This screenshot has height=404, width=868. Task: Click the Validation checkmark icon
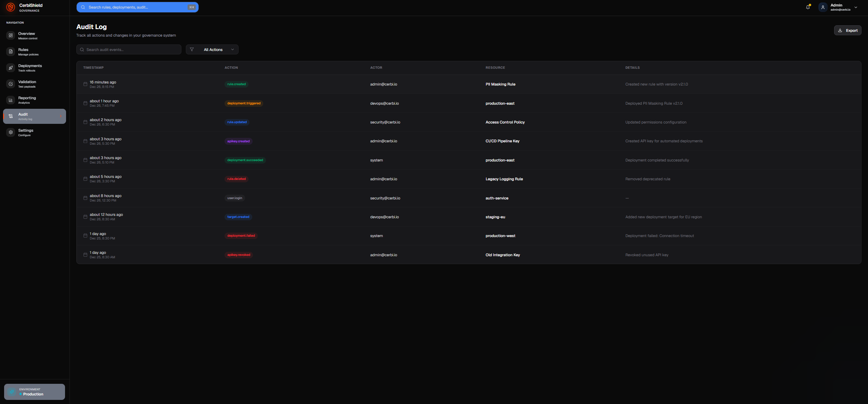coord(11,84)
